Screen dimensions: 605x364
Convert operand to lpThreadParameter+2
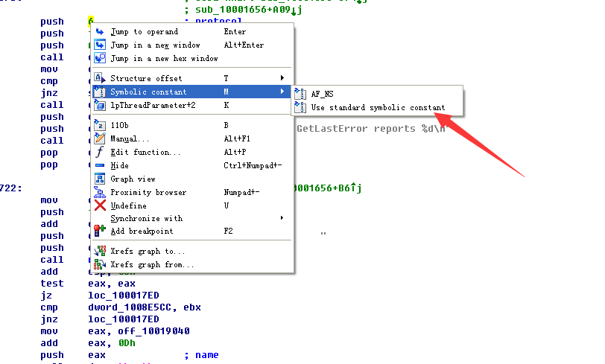pos(192,105)
